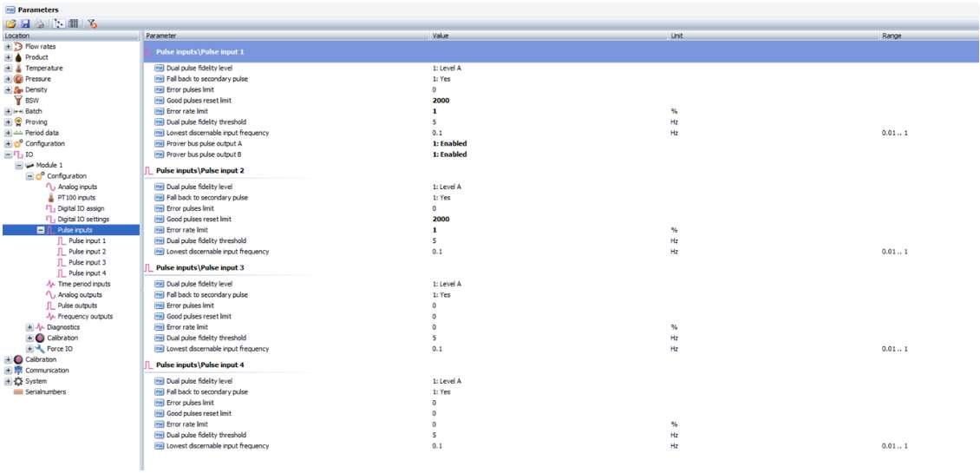Open Analog inputs in tree

77,187
